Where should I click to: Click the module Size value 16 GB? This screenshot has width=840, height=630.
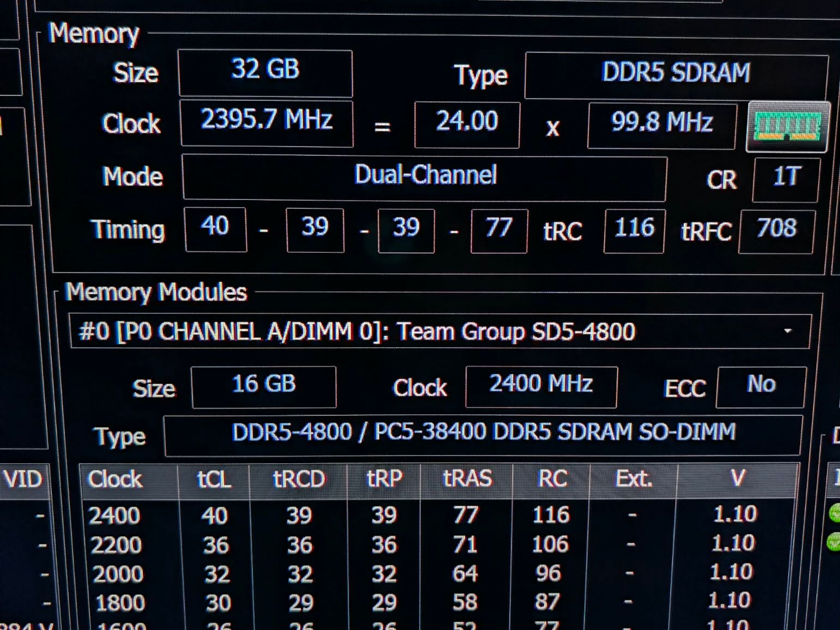tap(264, 387)
